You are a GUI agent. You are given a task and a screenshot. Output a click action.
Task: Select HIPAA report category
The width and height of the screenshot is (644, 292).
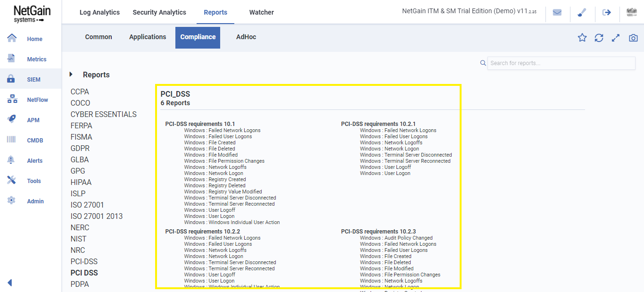(81, 183)
